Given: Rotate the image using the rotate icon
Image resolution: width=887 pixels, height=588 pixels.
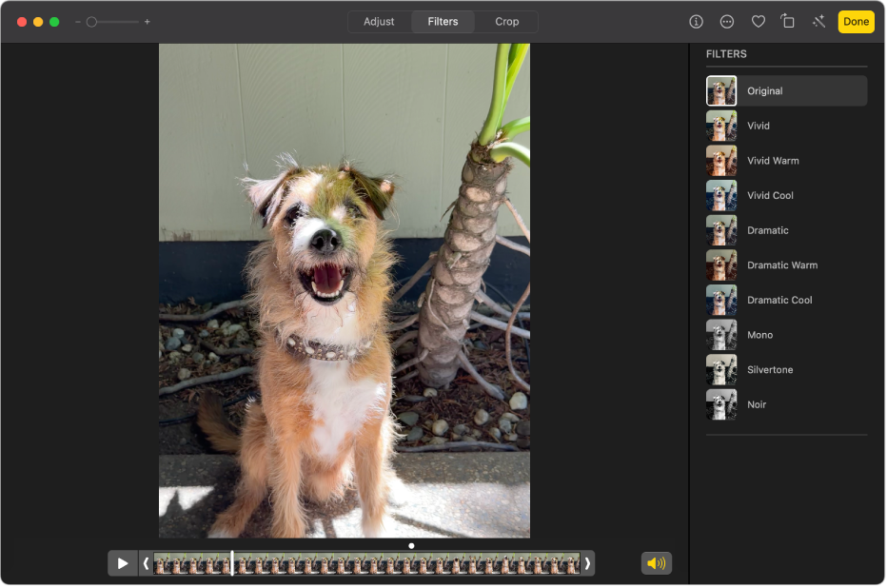Looking at the screenshot, I should pyautogui.click(x=788, y=22).
